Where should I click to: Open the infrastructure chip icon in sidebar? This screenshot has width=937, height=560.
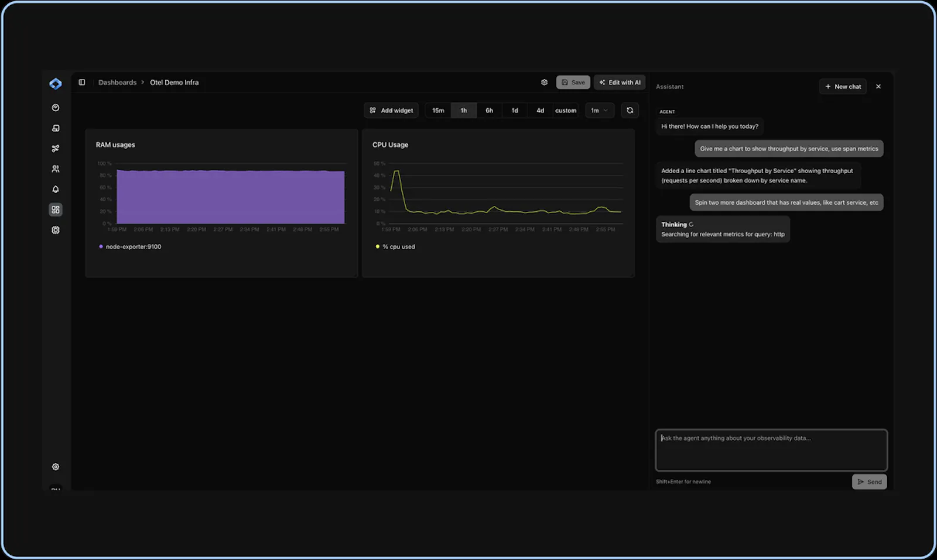coord(56,230)
